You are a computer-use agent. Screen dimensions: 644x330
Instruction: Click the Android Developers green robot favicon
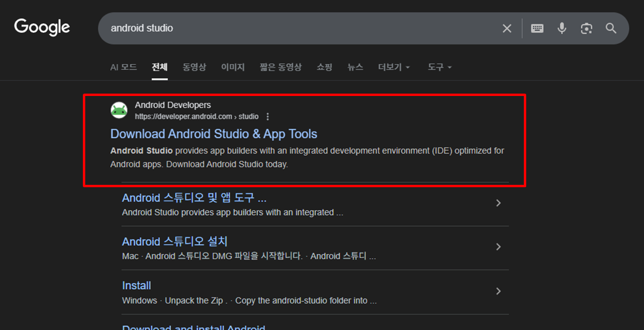119,110
